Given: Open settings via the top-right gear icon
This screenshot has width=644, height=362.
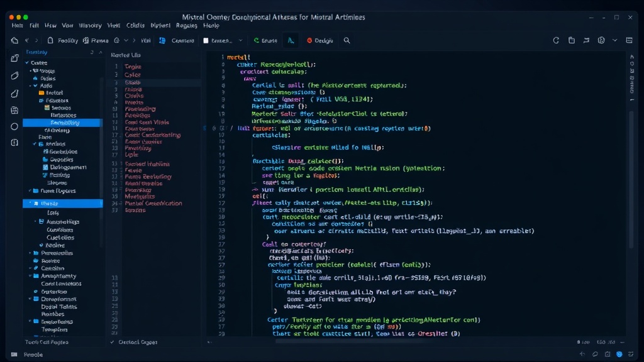Looking at the screenshot, I should pyautogui.click(x=601, y=40).
